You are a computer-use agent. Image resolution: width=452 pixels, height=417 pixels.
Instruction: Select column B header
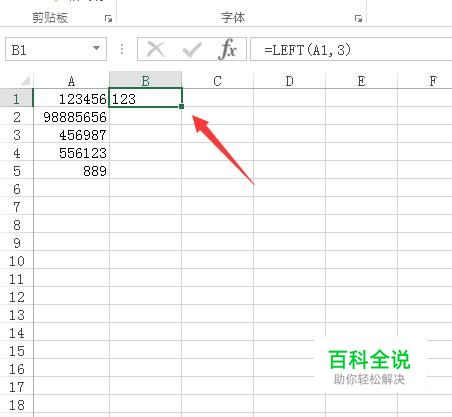[146, 80]
